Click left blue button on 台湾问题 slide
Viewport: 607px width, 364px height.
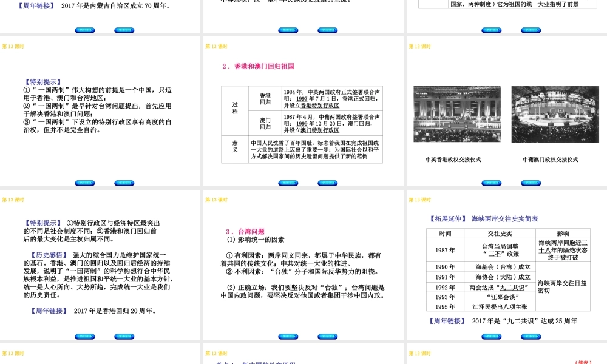[288, 337]
